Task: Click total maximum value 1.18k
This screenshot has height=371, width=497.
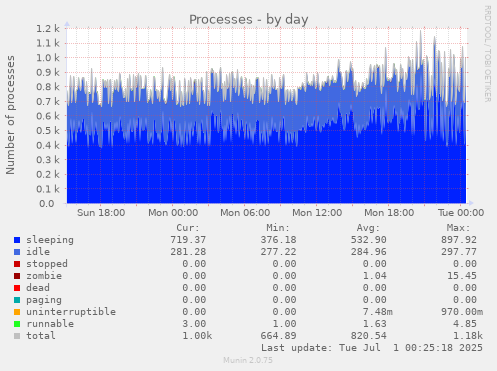Action: [468, 336]
